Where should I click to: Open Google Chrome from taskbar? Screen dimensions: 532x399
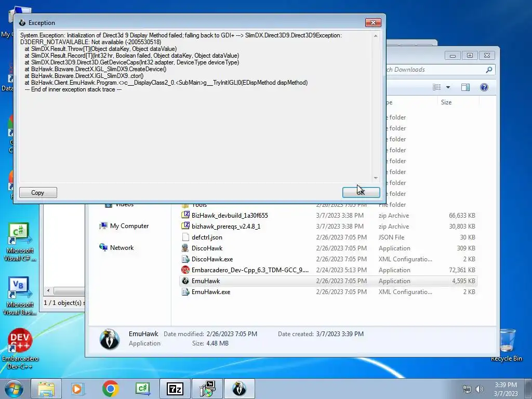pos(110,389)
